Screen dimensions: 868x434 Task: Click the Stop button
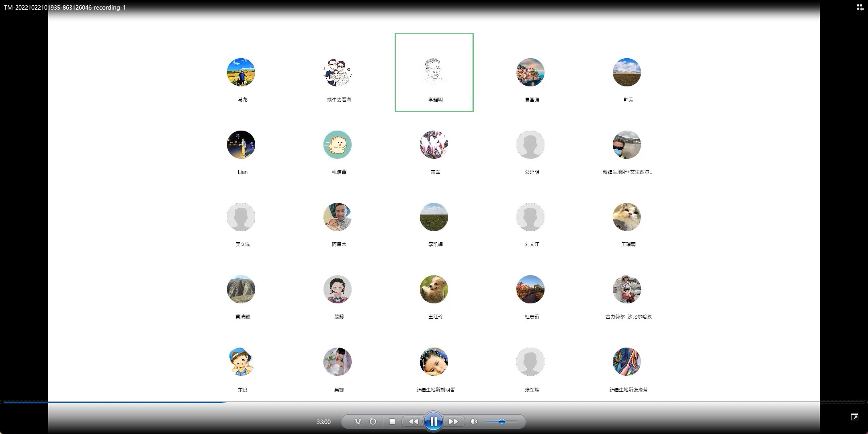click(x=392, y=422)
